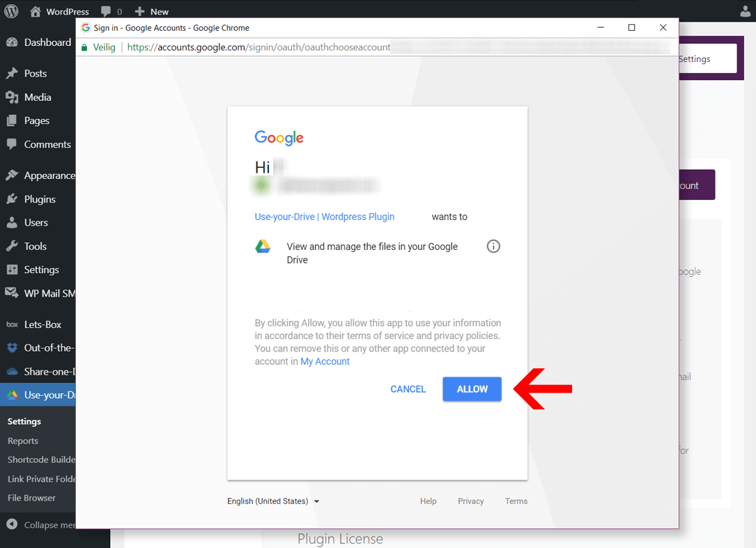The image size is (756, 548).
Task: Open the Reports submenu item
Action: [x=23, y=441]
